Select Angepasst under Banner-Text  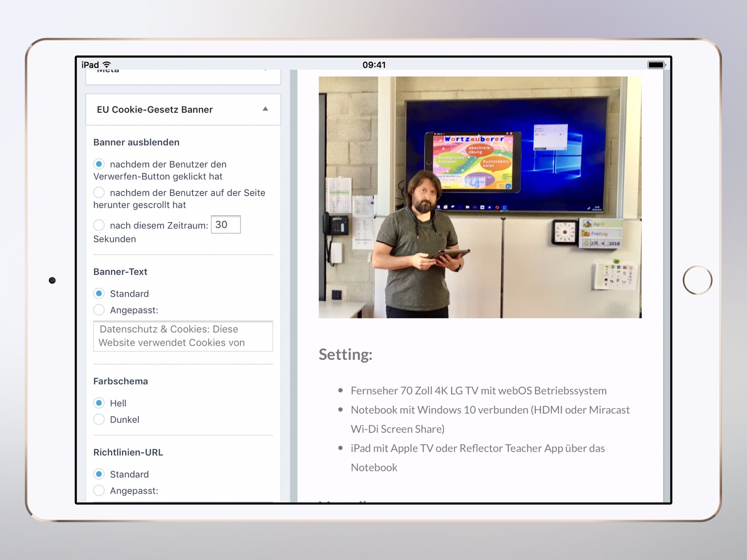(x=99, y=310)
